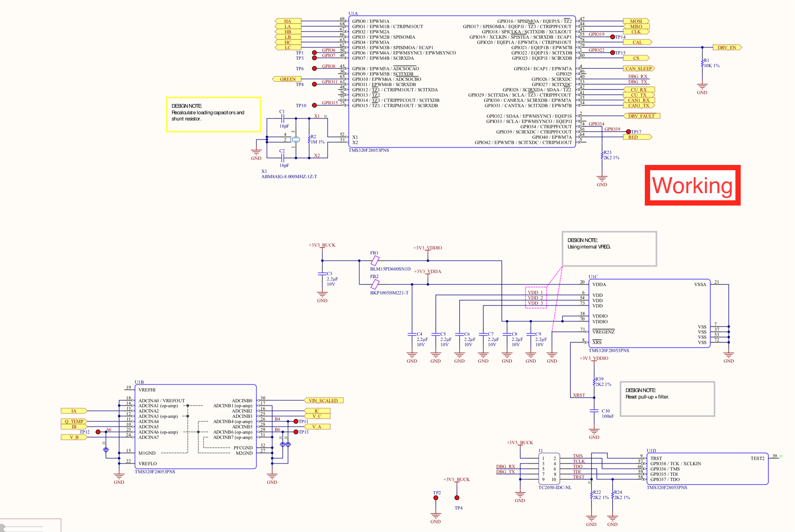Click the TP11 test point dot
The height and width of the screenshot is (532, 795).
[296, 422]
